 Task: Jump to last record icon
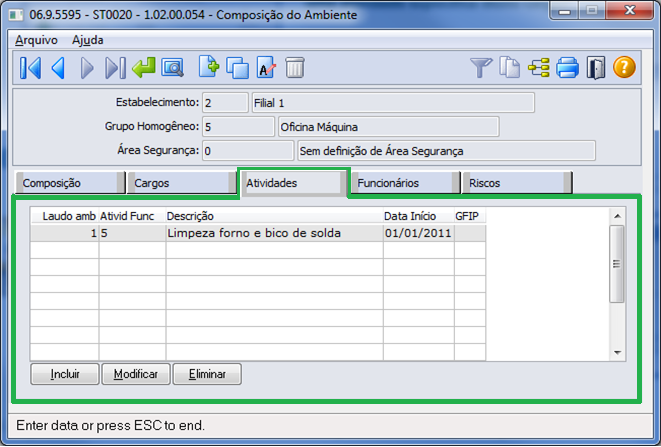(115, 68)
